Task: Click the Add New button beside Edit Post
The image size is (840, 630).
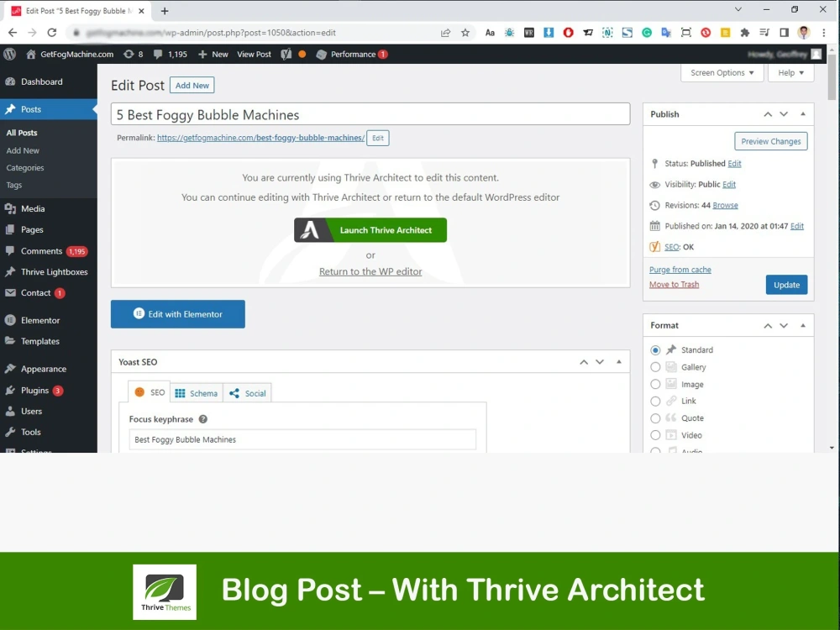Action: [192, 85]
